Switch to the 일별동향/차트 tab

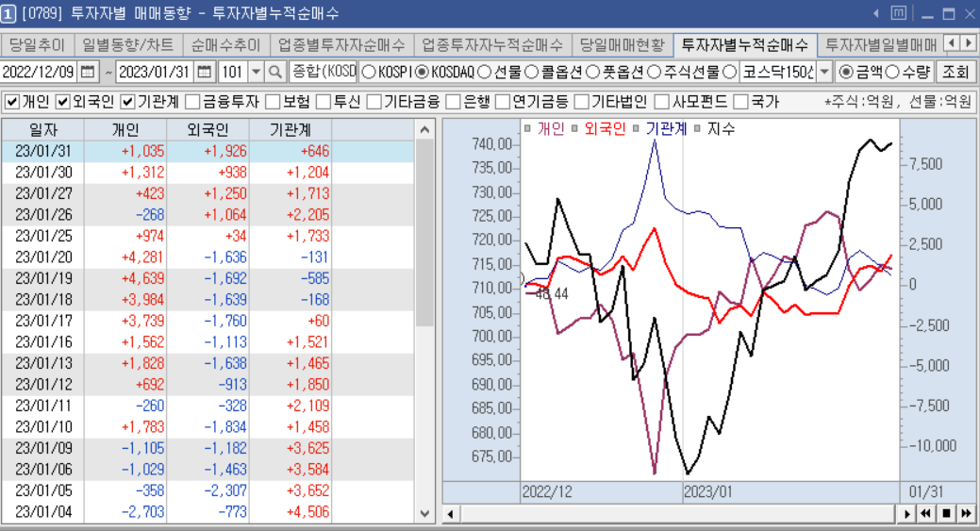127,45
